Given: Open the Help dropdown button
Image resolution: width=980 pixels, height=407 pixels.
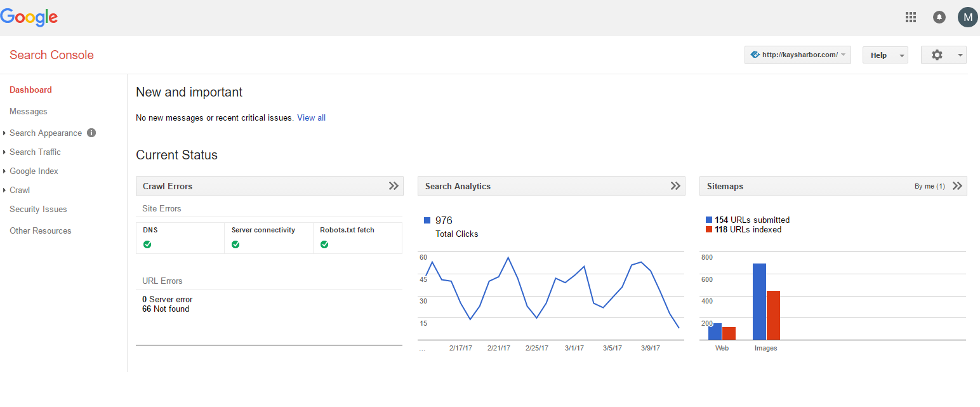Looking at the screenshot, I should (x=885, y=55).
